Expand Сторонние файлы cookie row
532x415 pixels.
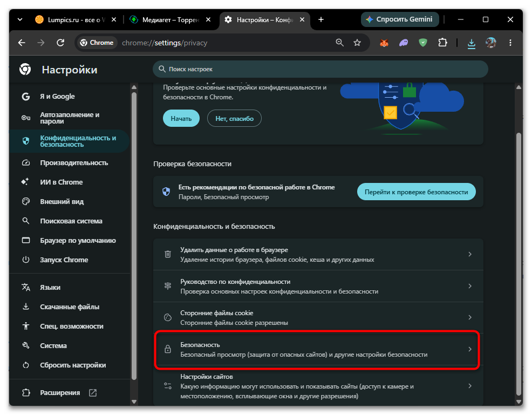click(318, 318)
